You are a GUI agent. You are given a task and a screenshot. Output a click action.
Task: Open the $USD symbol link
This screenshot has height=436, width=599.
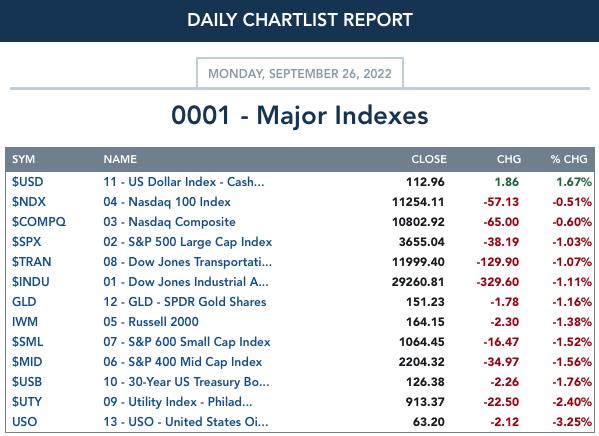(x=28, y=182)
